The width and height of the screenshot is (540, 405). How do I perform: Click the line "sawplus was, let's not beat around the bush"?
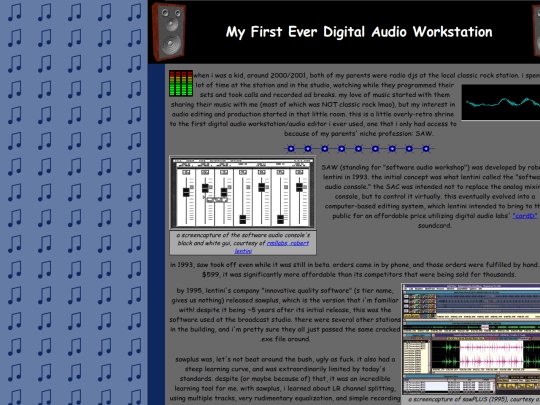pyautogui.click(x=285, y=359)
